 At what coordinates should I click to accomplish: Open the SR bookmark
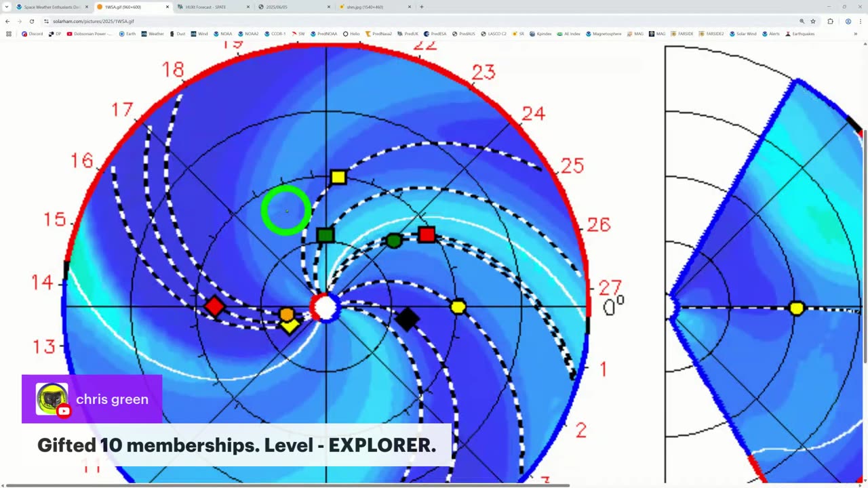tap(517, 33)
